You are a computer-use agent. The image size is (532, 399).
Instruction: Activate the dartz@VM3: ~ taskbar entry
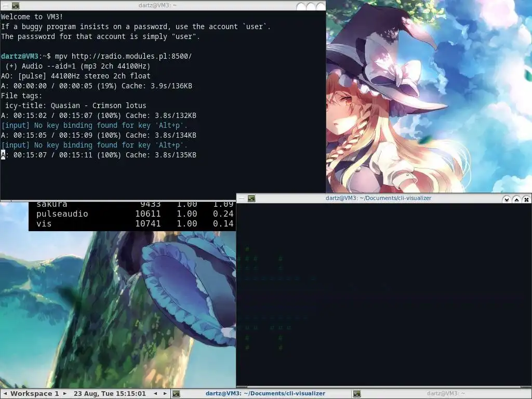pos(442,394)
